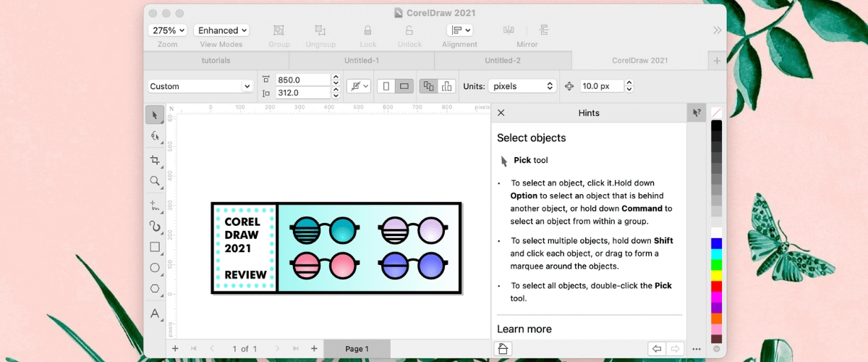Screen dimensions: 868x362
Task: Switch to the Untitled-2 tab
Action: click(x=503, y=61)
